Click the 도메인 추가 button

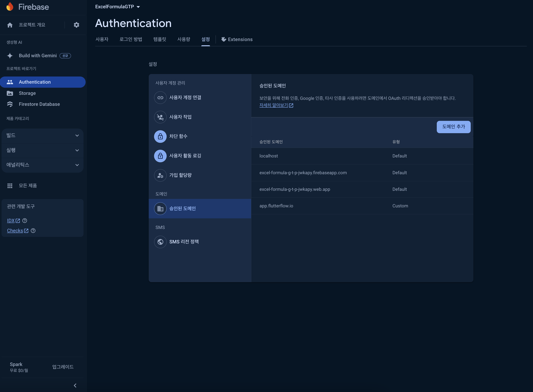point(454,127)
